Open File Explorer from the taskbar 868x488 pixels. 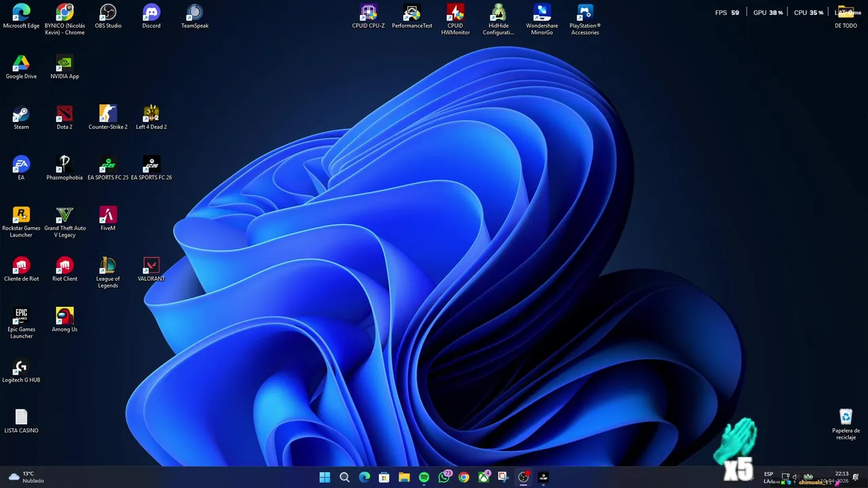coord(404,477)
